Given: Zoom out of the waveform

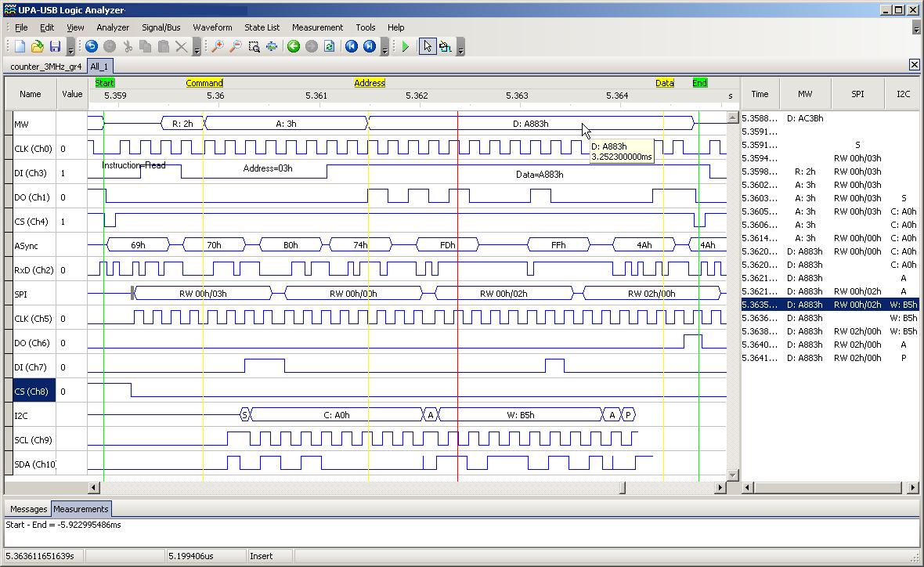Looking at the screenshot, I should click(236, 46).
